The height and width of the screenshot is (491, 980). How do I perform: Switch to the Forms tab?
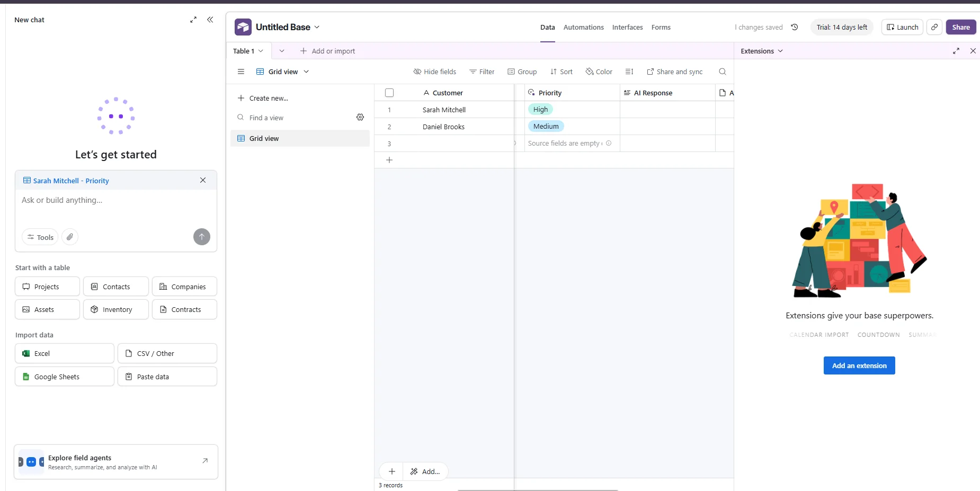[661, 27]
